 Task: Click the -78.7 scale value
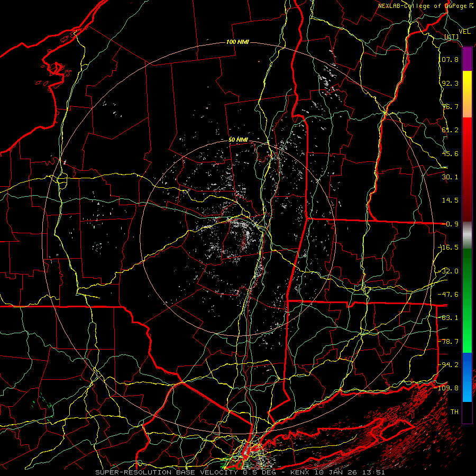448,342
